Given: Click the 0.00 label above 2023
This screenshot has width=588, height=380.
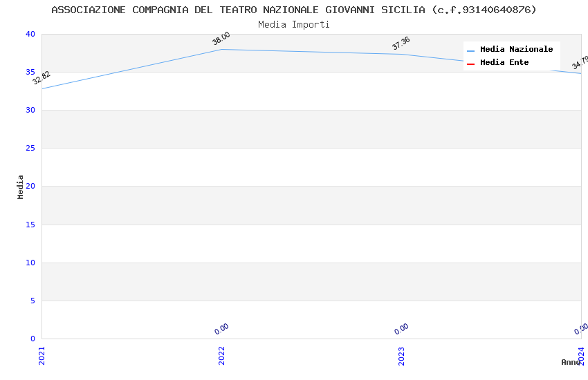Looking at the screenshot, I should point(401,329).
